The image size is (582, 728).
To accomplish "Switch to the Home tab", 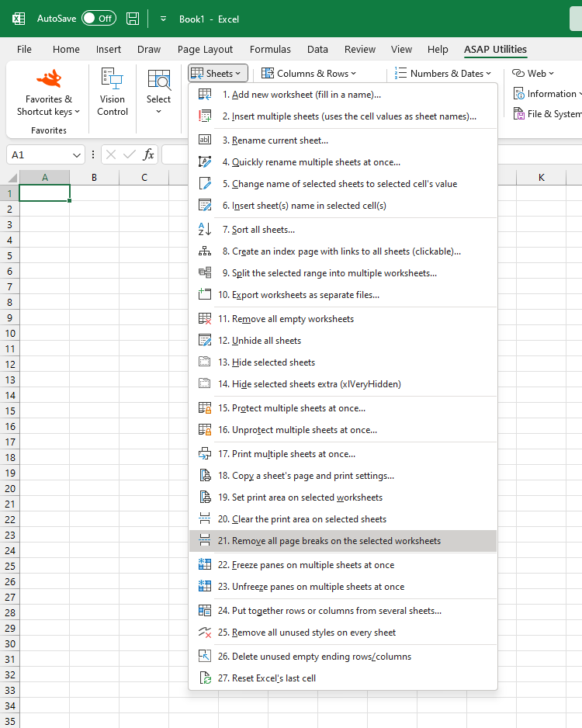I will (x=66, y=49).
